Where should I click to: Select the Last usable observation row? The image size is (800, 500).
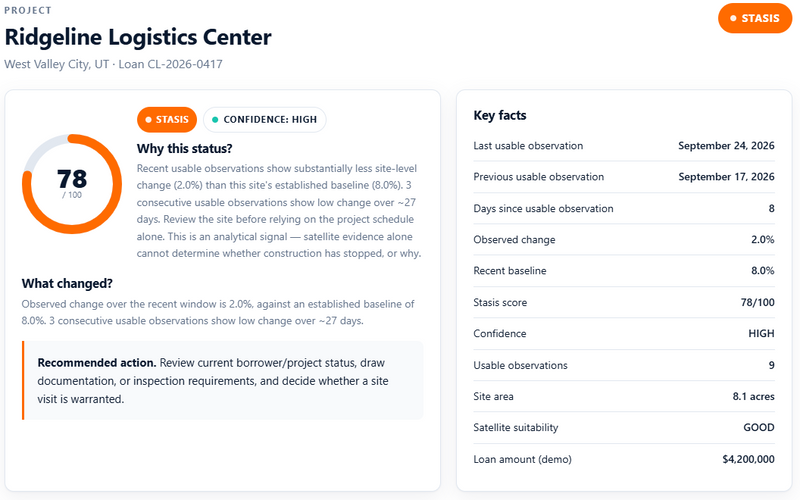point(623,146)
